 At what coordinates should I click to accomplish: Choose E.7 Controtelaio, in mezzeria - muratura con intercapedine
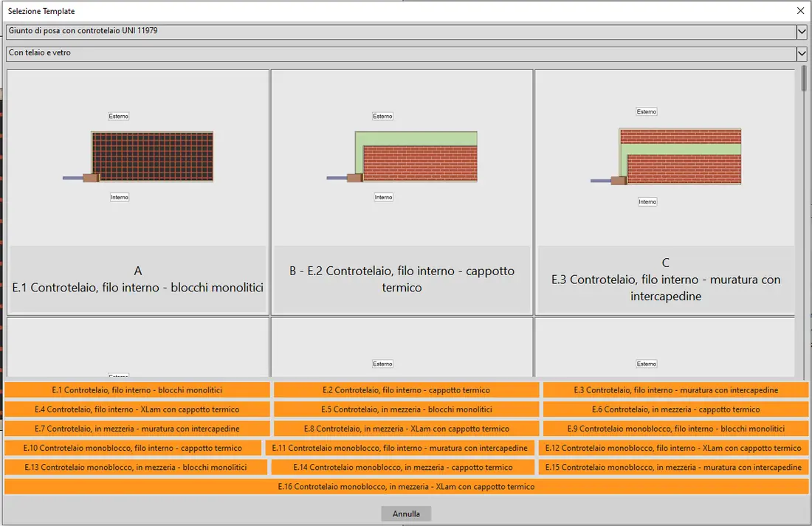coord(137,429)
